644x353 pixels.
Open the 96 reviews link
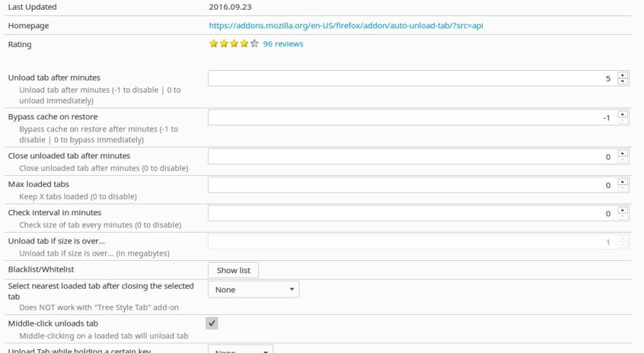283,44
